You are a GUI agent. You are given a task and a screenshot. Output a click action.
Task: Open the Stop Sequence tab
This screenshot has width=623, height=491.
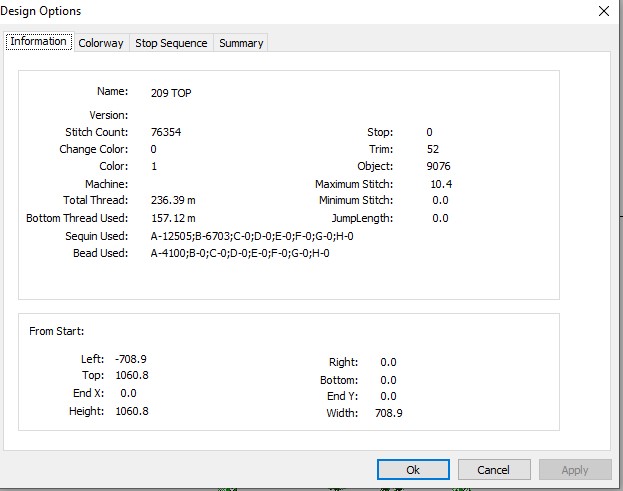171,43
